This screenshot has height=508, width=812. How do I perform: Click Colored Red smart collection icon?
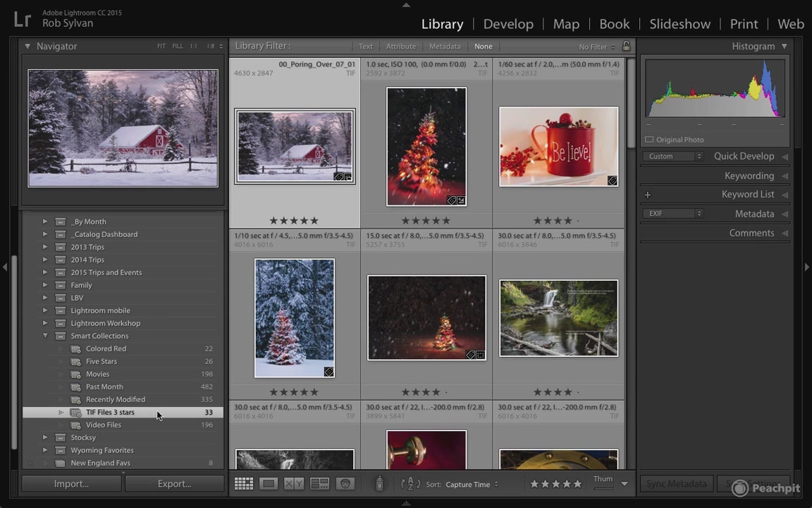pos(75,349)
